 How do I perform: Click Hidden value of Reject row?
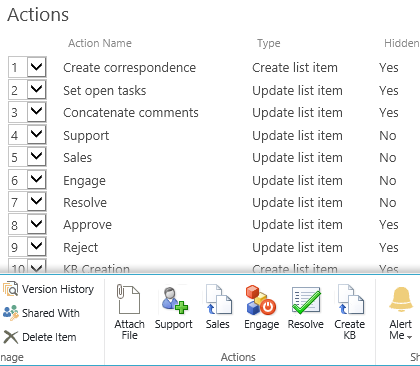pos(389,248)
